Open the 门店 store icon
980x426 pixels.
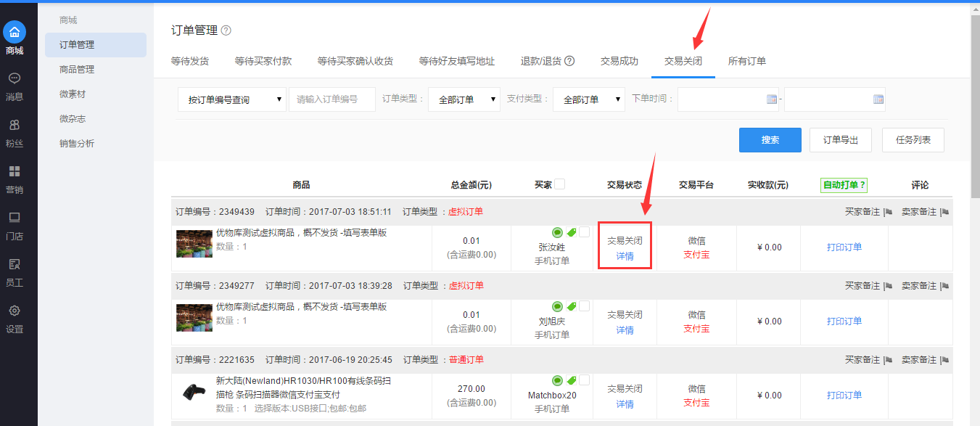15,218
